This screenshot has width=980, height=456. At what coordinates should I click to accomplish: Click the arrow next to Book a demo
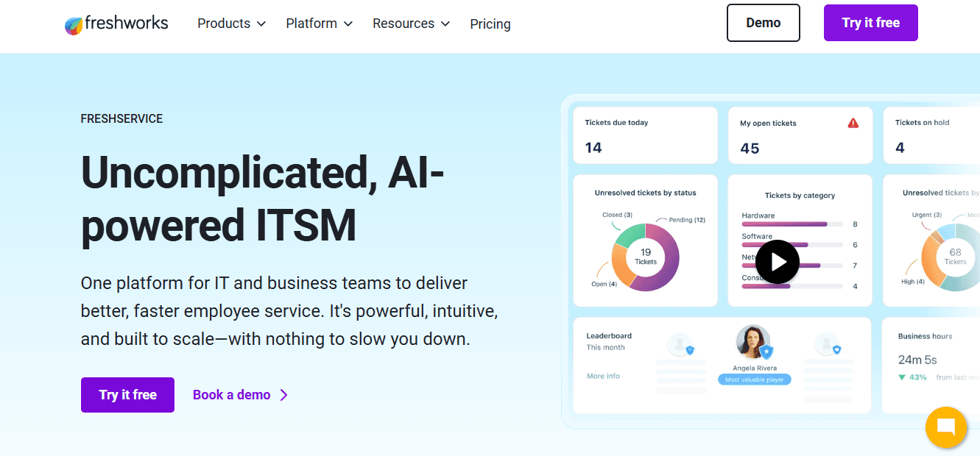(283, 395)
